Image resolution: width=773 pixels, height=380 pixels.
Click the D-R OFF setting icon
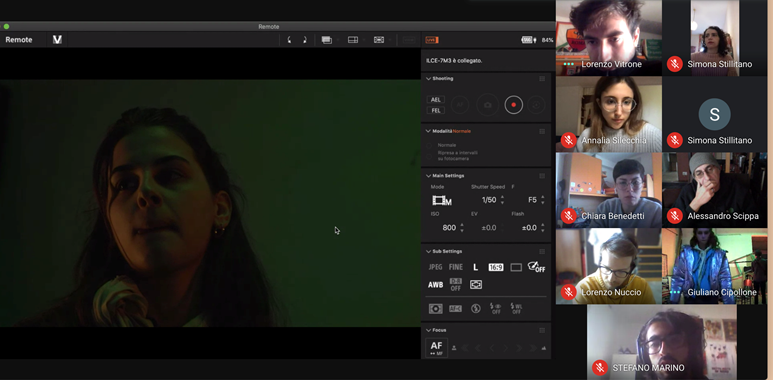coord(456,285)
